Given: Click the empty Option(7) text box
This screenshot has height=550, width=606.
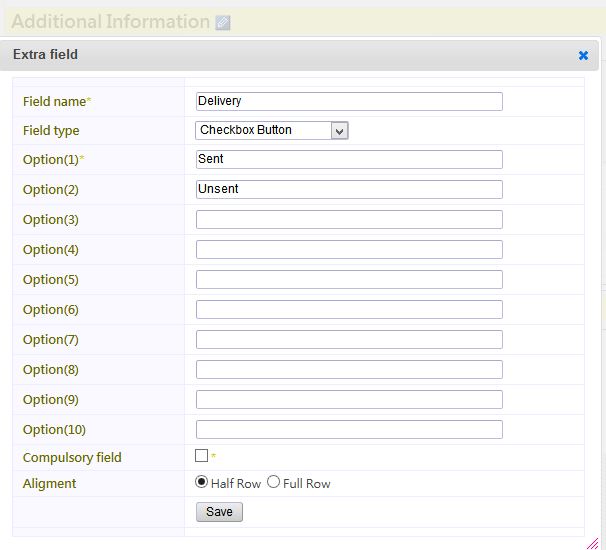Looking at the screenshot, I should coord(349,339).
